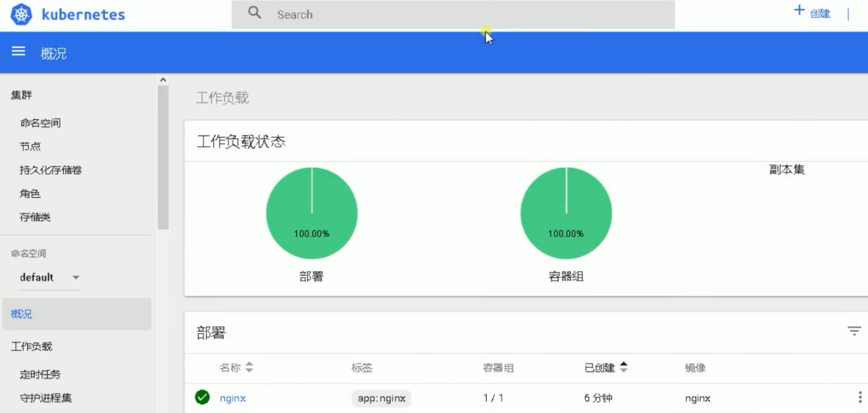Screen dimensions: 868x413
Task: Open 存储类 in the sidebar
Action: click(35, 217)
